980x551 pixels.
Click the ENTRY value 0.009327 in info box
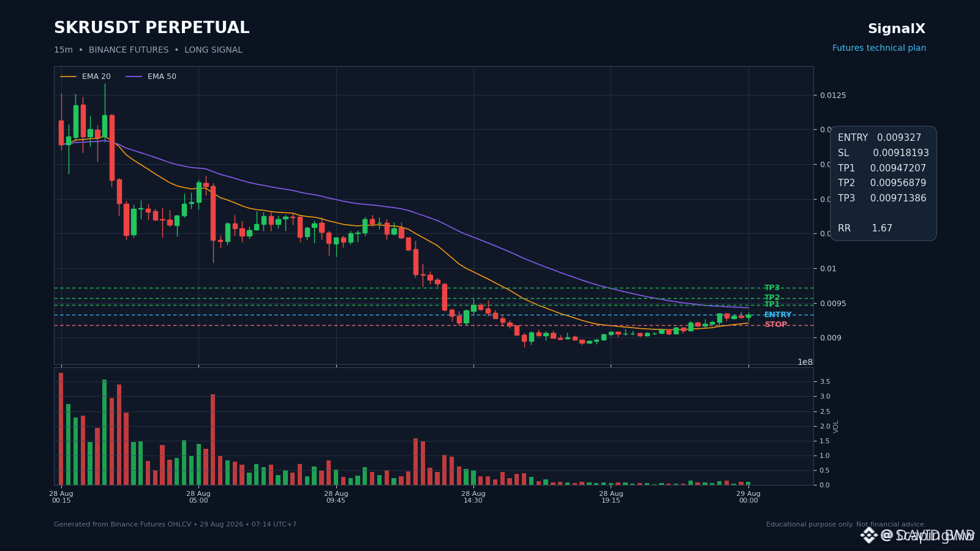coord(899,138)
